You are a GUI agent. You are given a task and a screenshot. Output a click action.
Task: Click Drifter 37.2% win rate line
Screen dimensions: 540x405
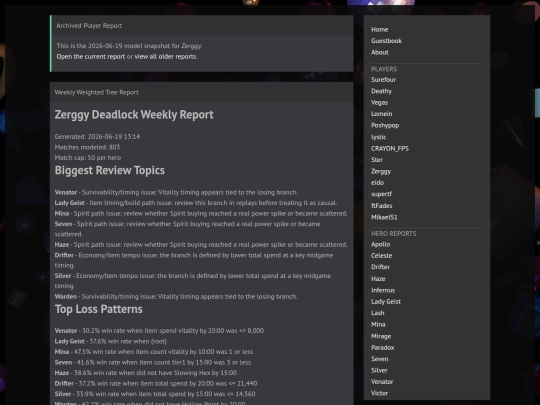click(156, 383)
